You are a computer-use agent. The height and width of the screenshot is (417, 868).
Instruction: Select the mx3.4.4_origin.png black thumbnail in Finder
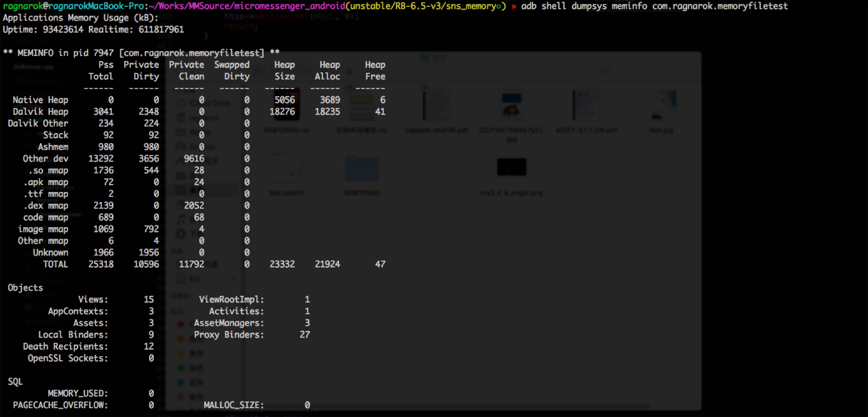click(512, 167)
